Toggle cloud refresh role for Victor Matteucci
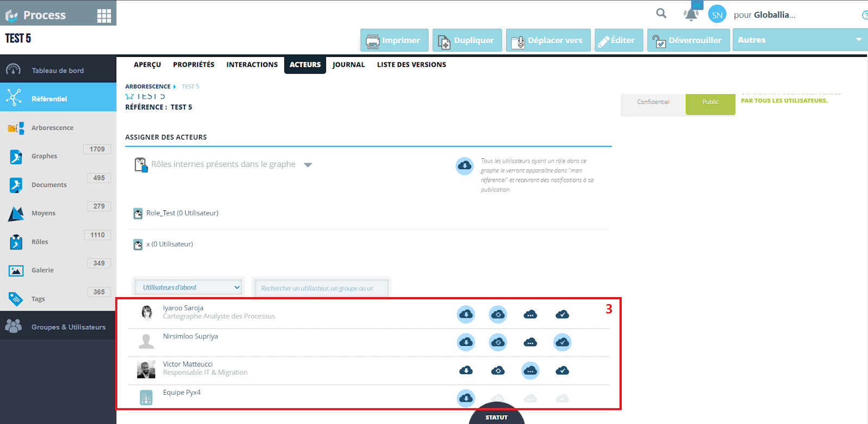This screenshot has height=424, width=868. (x=498, y=370)
